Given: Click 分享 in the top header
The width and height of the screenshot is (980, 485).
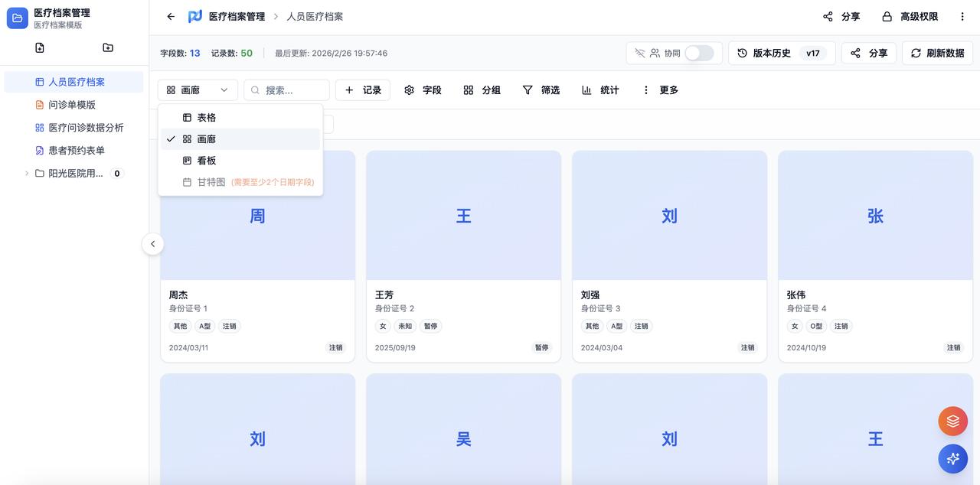Looking at the screenshot, I should click(841, 16).
